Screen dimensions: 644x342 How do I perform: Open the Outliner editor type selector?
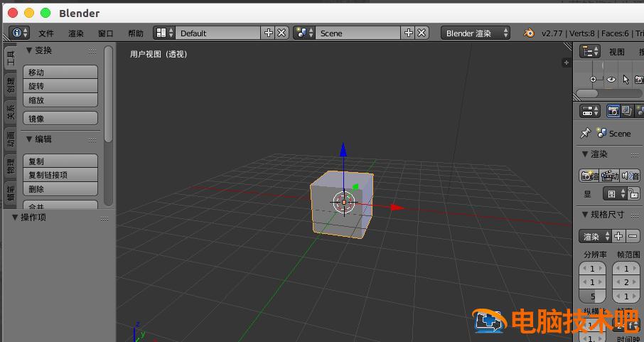(x=590, y=51)
